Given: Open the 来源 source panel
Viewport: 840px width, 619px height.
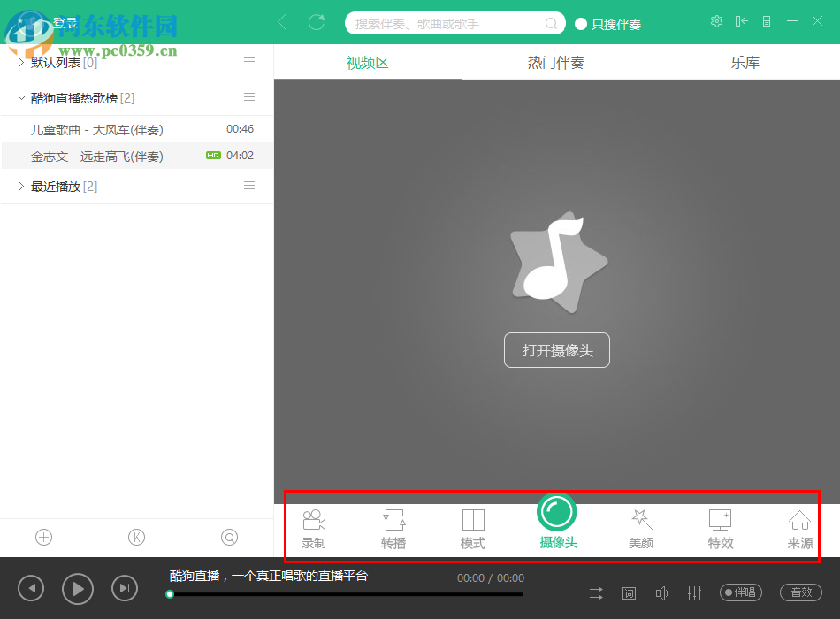Looking at the screenshot, I should pos(799,528).
